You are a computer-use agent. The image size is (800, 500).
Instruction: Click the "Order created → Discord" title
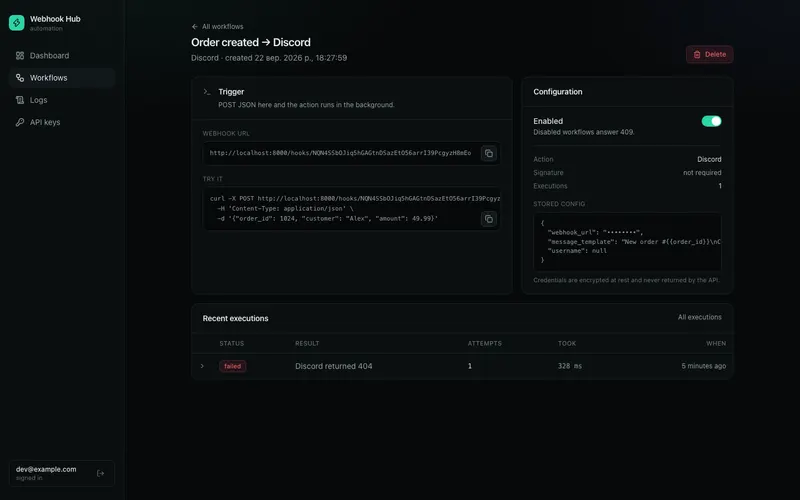(x=251, y=42)
